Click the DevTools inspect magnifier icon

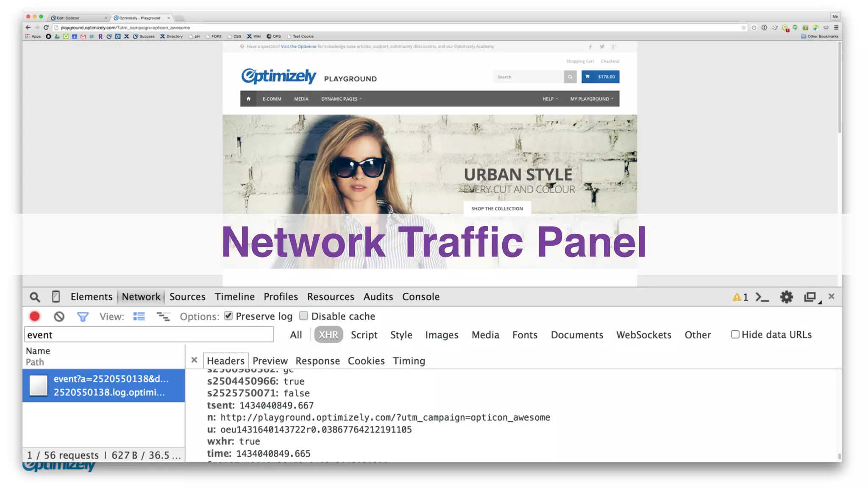click(35, 297)
